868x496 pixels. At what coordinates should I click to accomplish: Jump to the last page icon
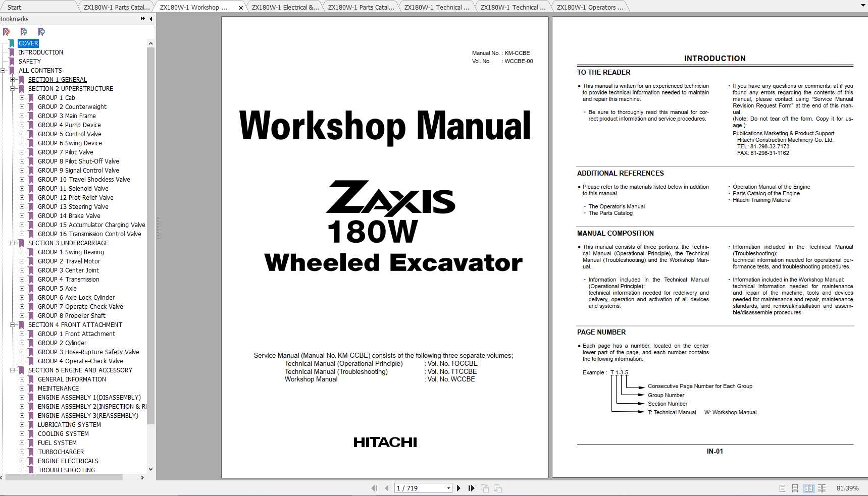tap(471, 488)
